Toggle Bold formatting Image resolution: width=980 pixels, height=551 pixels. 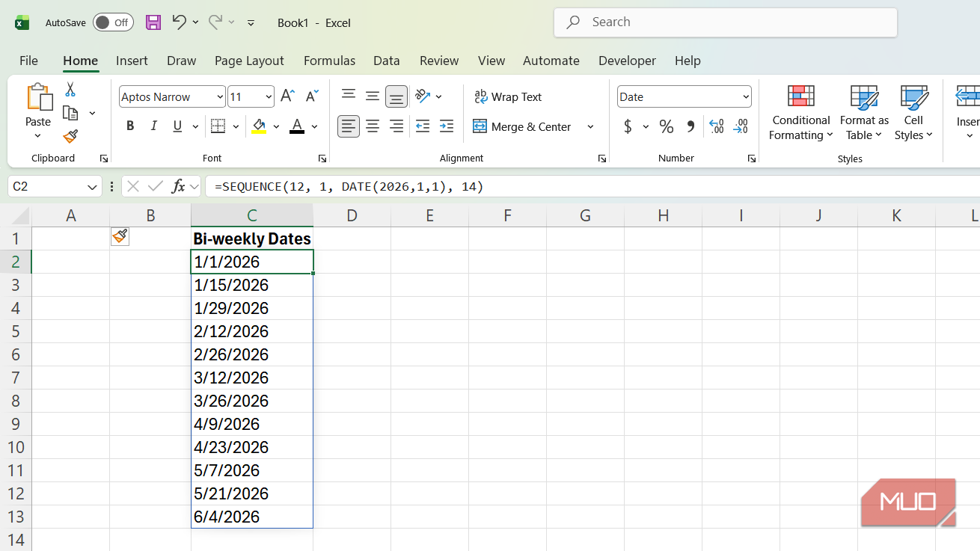click(130, 126)
